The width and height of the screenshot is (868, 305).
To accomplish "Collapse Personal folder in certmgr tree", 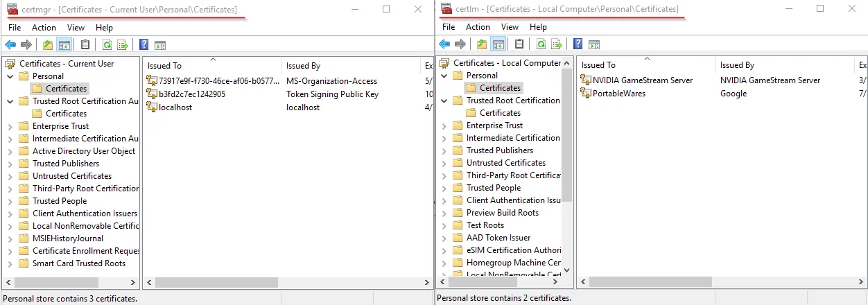I will tap(10, 76).
